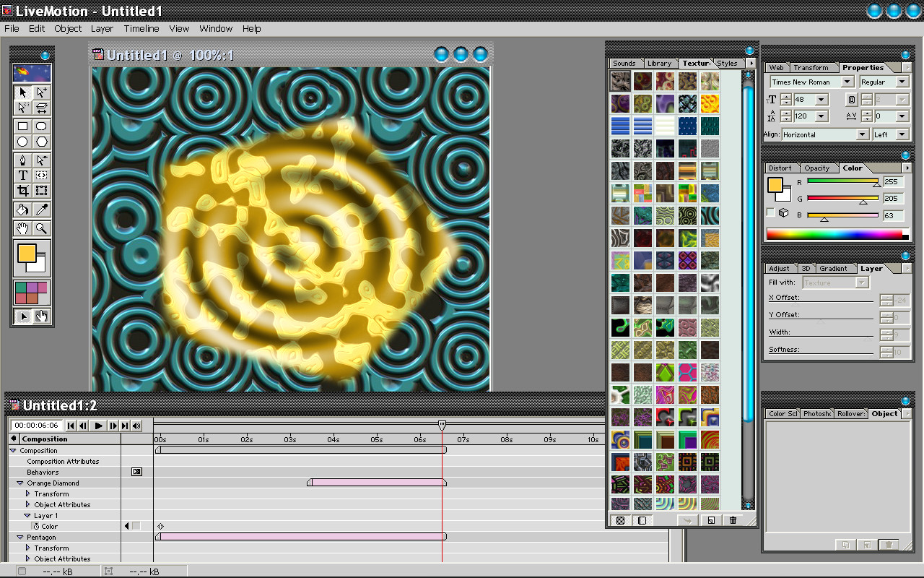Enable the web-safe color checkbox beside the cube
The height and width of the screenshot is (578, 924).
pos(770,212)
